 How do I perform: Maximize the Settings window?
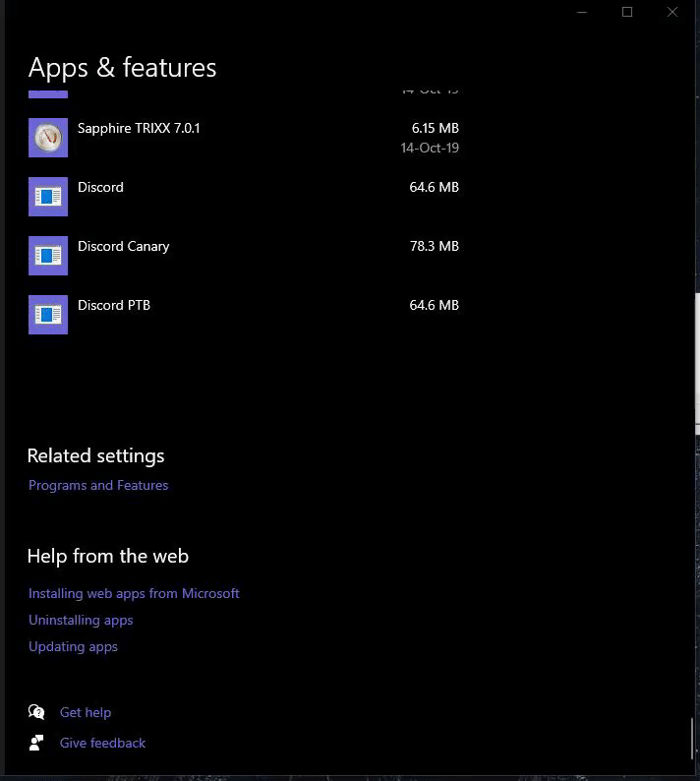627,12
